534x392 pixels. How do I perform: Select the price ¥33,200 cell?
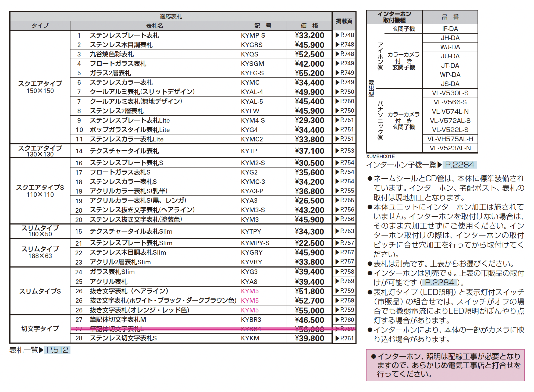[x=309, y=35]
